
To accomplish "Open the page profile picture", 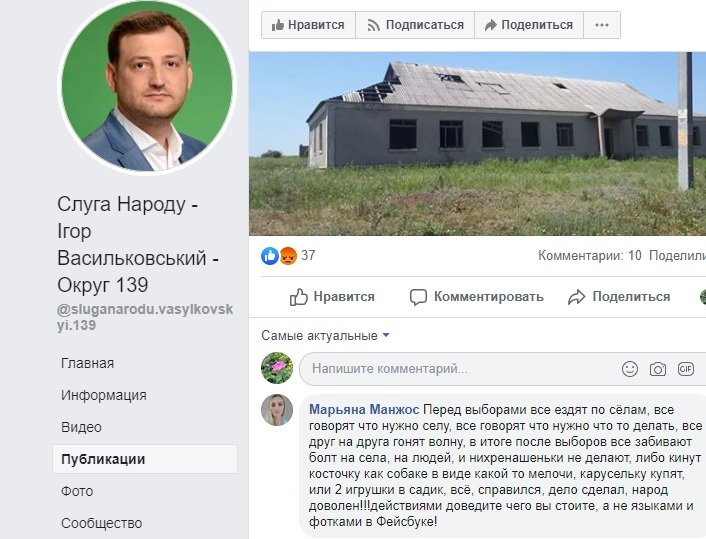I will point(147,86).
